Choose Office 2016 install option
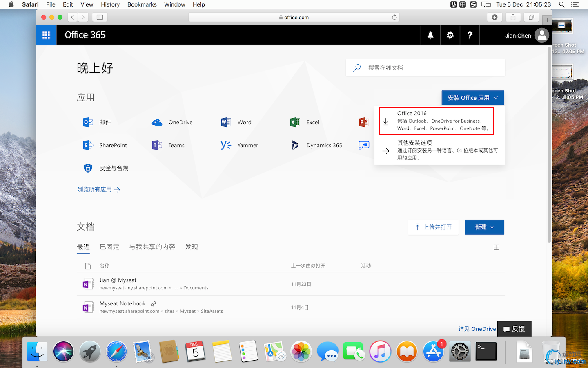This screenshot has height=368, width=588. tap(436, 121)
